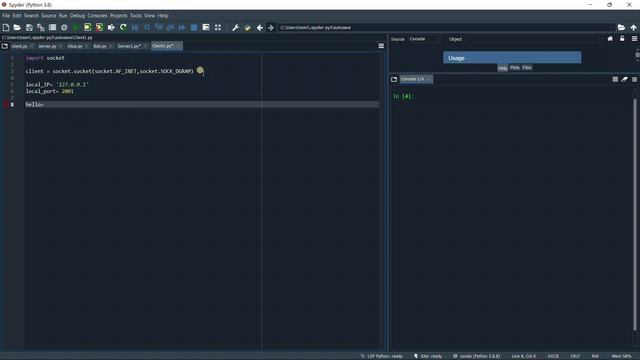Viewport: 640px width, 360px height.
Task: Switch to the Files pane tab
Action: pyautogui.click(x=527, y=68)
